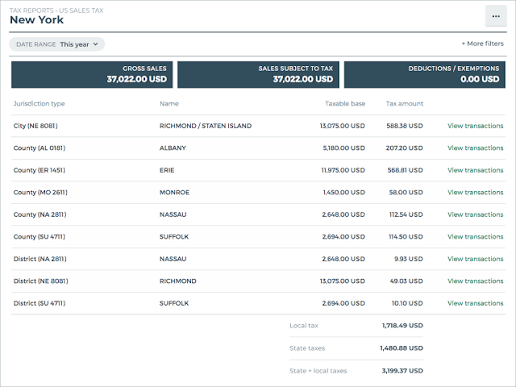Viewport: 516px width, 387px height.
Task: View transactions for Erie county
Action: coord(475,170)
